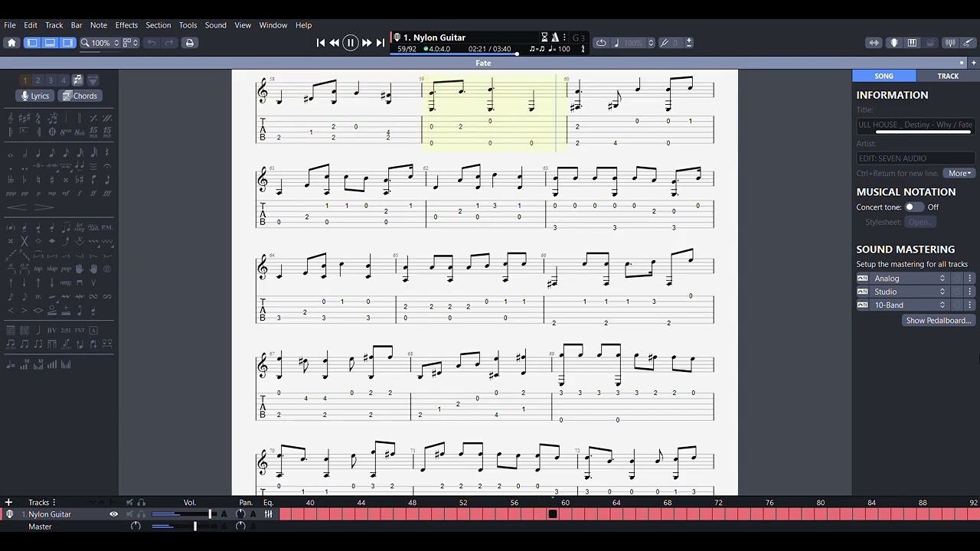Open the tuning fork transpose control

(664, 43)
